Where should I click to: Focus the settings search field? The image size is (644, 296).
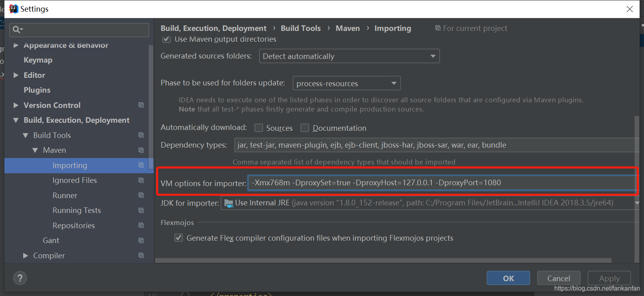79,30
